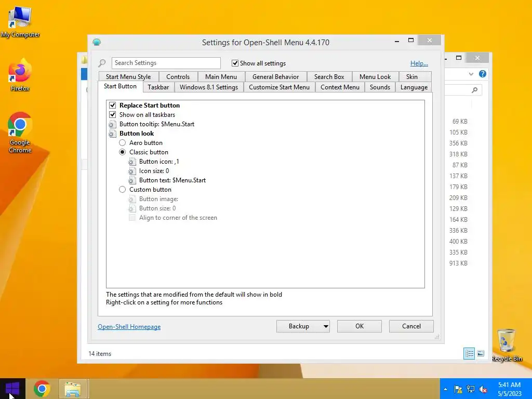Launch Firefox from the desktop
Viewport: 532px width, 399px height.
pos(20,75)
